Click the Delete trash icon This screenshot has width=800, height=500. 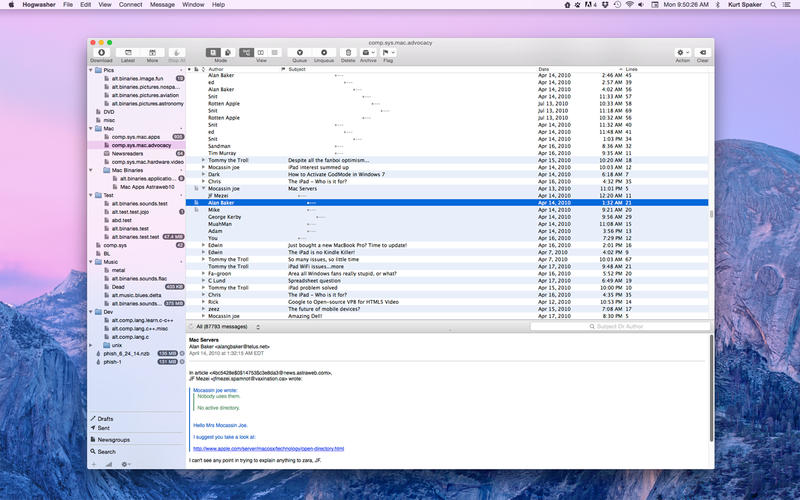click(348, 52)
